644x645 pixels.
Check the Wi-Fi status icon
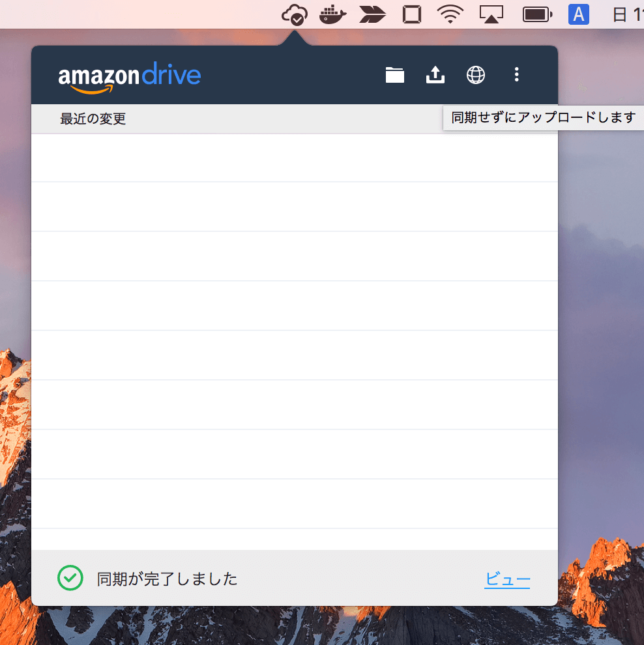tap(450, 14)
